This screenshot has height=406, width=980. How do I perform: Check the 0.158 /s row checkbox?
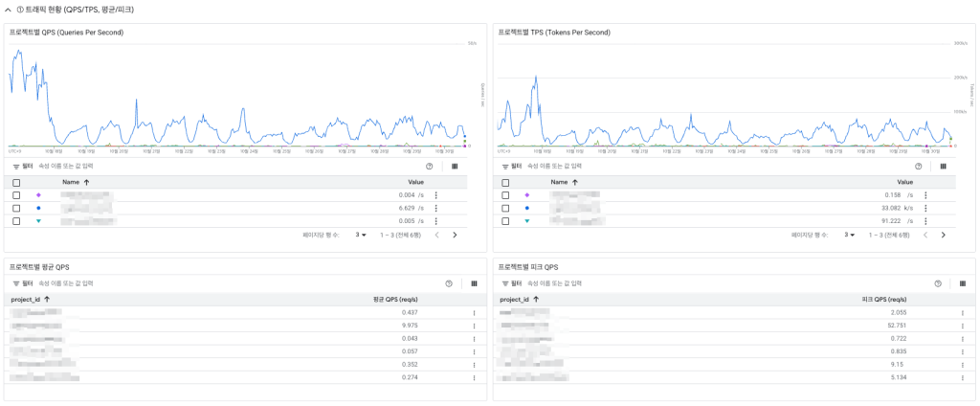(505, 195)
